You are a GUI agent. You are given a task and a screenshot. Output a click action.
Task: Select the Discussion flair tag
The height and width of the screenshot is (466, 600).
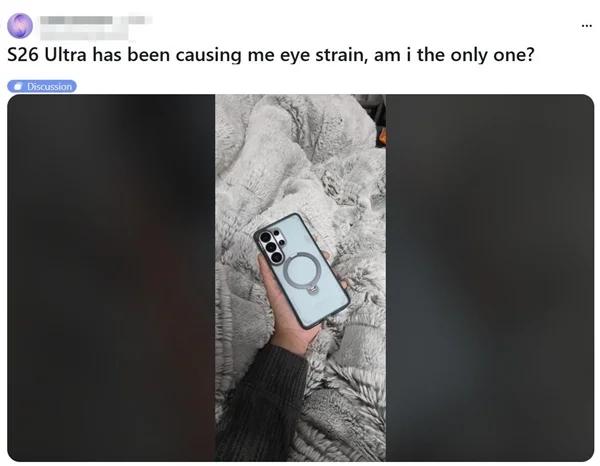[x=42, y=86]
